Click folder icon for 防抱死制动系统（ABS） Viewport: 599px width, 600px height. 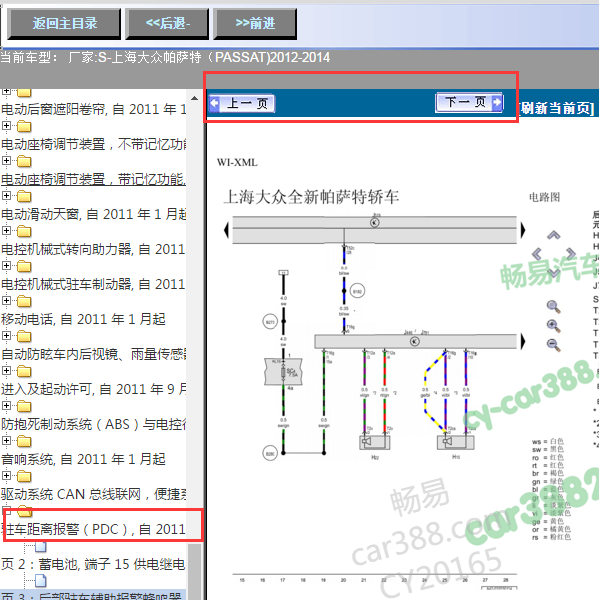coord(24,406)
